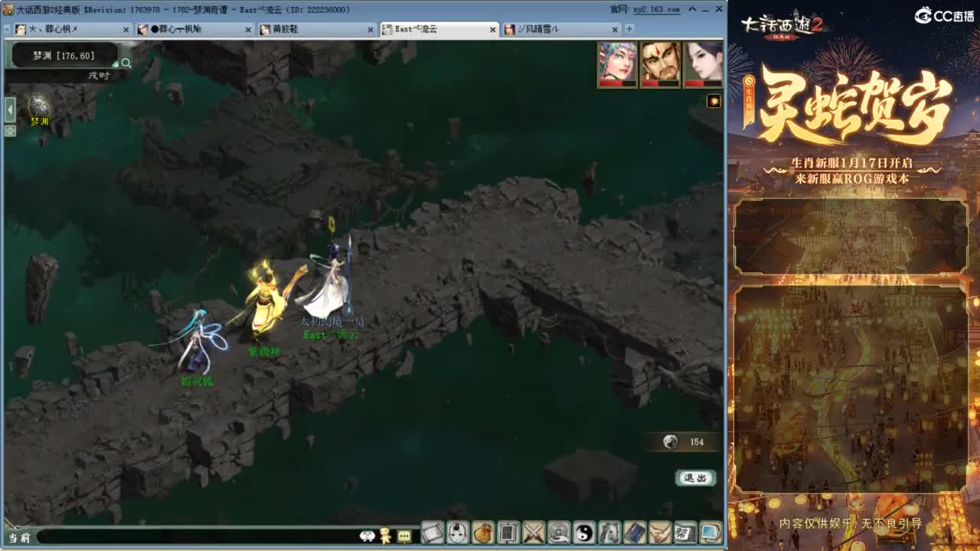Viewport: 980px width, 551px height.
Task: Click the CC直播 logo
Action: (x=945, y=15)
